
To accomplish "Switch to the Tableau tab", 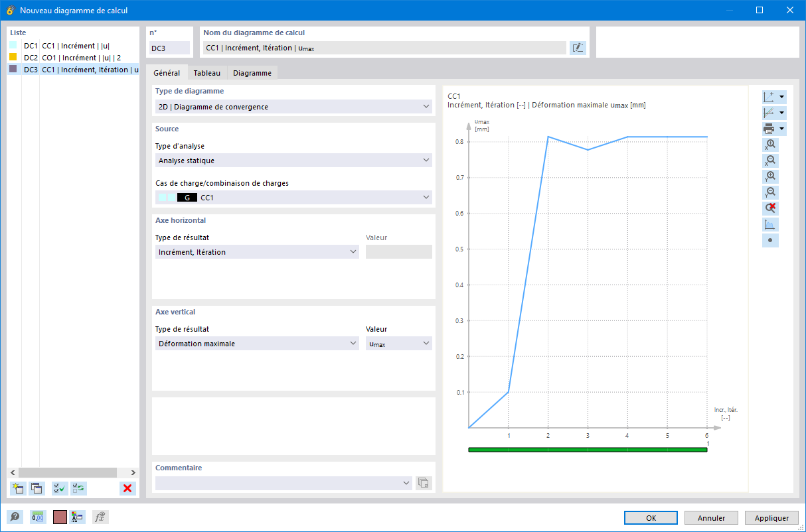I will pos(207,73).
